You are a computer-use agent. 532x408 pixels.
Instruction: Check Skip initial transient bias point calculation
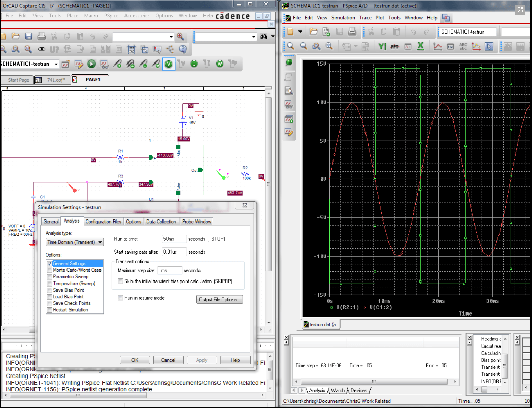121,281
